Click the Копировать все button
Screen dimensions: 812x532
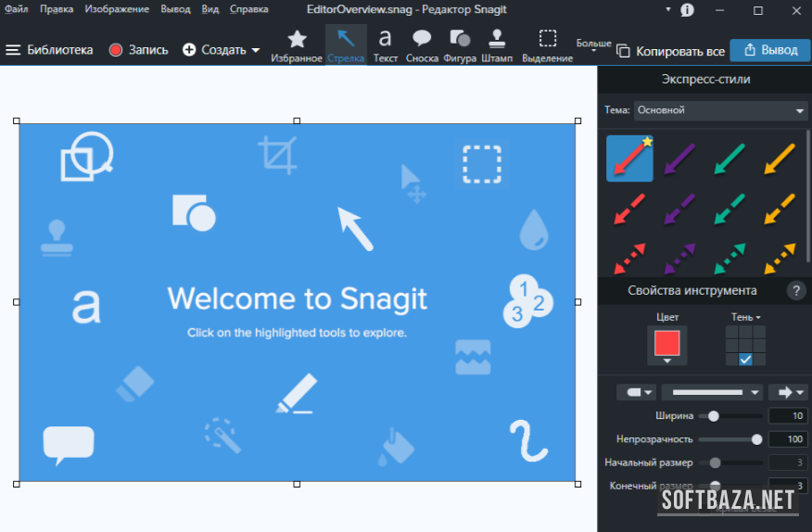(670, 51)
